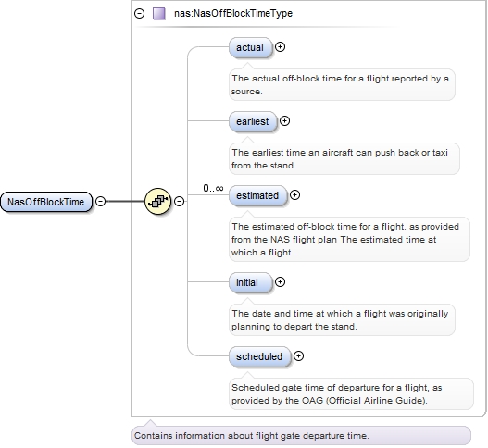Click the 0..∞ cardinality label
488x448 pixels.
point(213,188)
